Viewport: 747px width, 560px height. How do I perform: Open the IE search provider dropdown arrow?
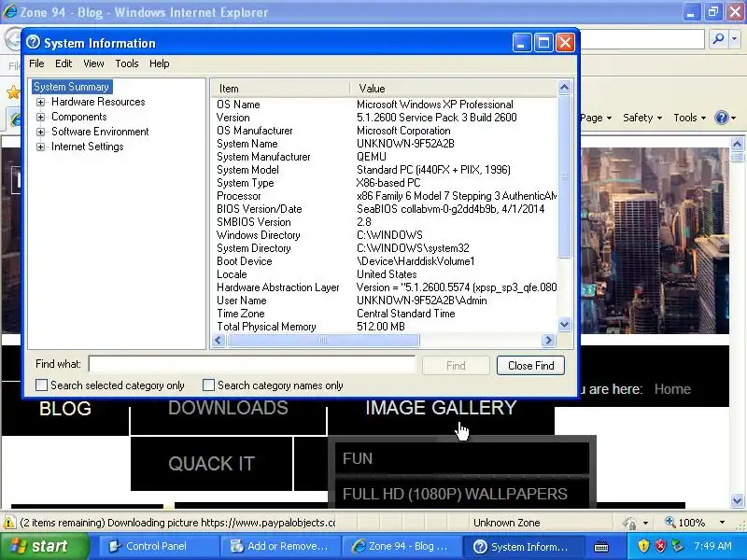735,38
